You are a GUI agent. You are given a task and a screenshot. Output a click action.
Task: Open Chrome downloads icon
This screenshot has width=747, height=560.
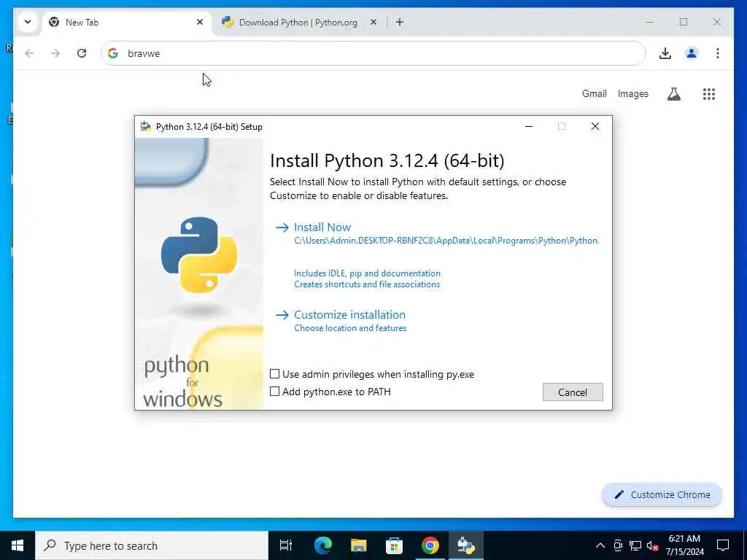point(665,53)
